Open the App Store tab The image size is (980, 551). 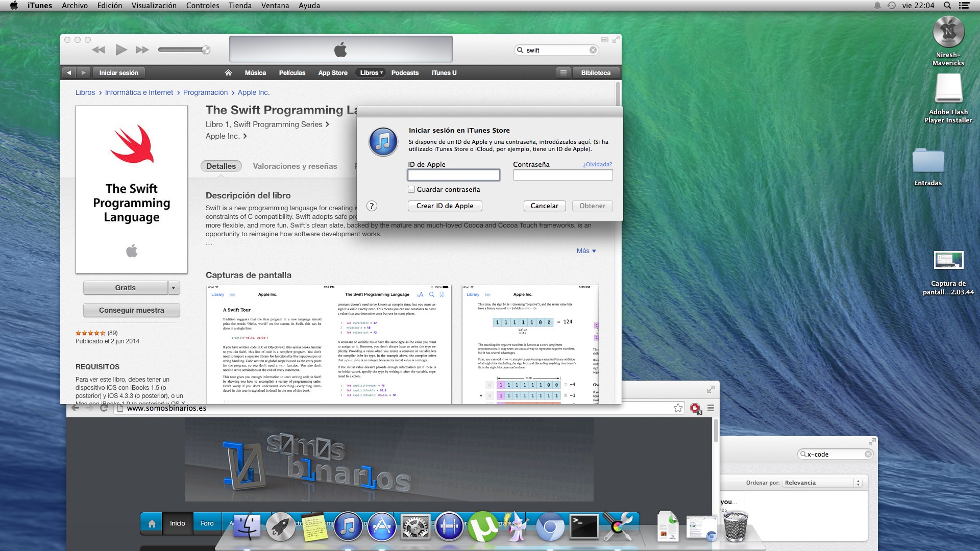[333, 73]
